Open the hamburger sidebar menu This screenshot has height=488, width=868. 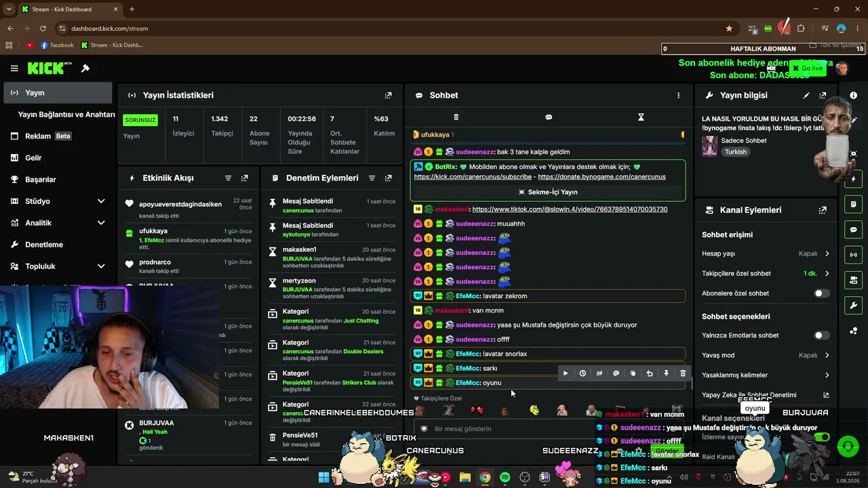click(x=14, y=68)
